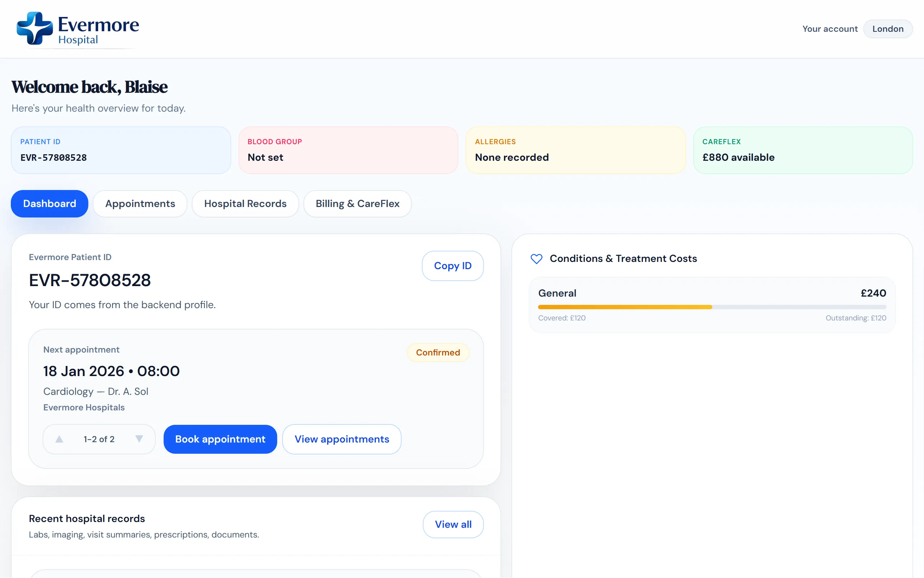Image resolution: width=924 pixels, height=578 pixels.
Task: Click the large EVR-57808528 patient ID text
Action: (90, 280)
